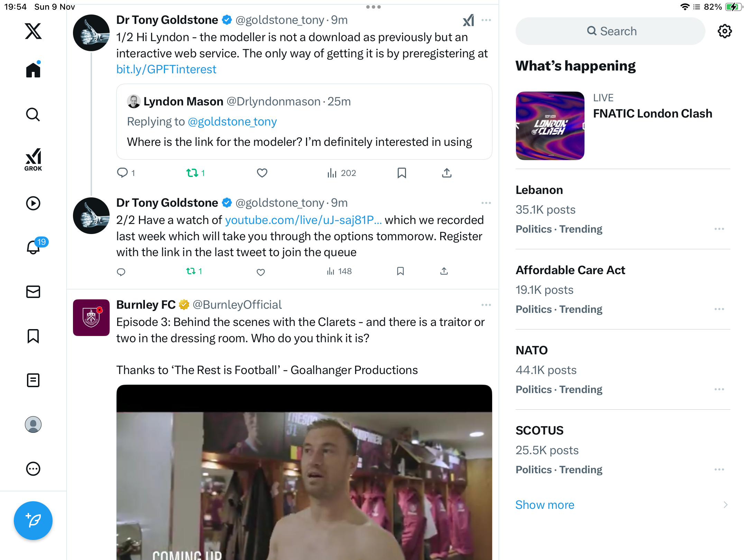This screenshot has height=560, width=747.
Task: Tap the Search input field
Action: click(x=610, y=31)
